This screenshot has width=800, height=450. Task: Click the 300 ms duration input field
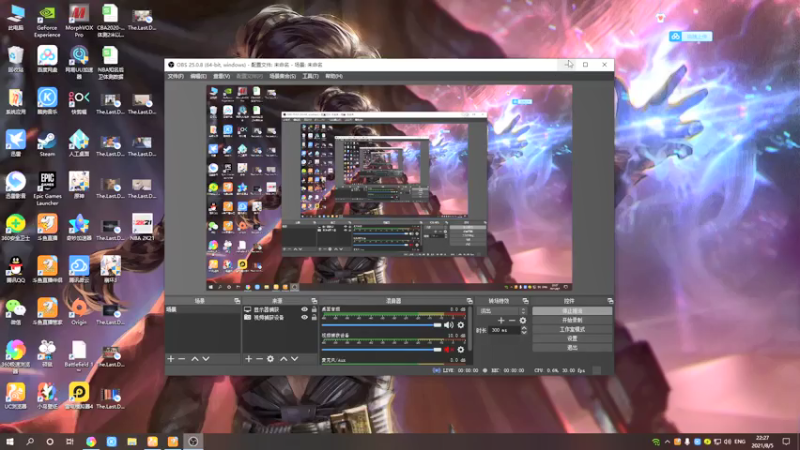pos(504,330)
